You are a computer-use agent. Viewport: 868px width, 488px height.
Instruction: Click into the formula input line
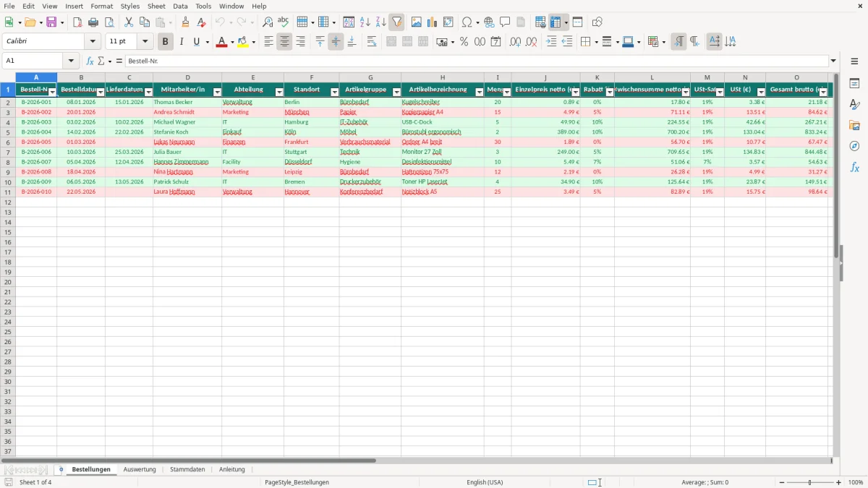click(477, 61)
